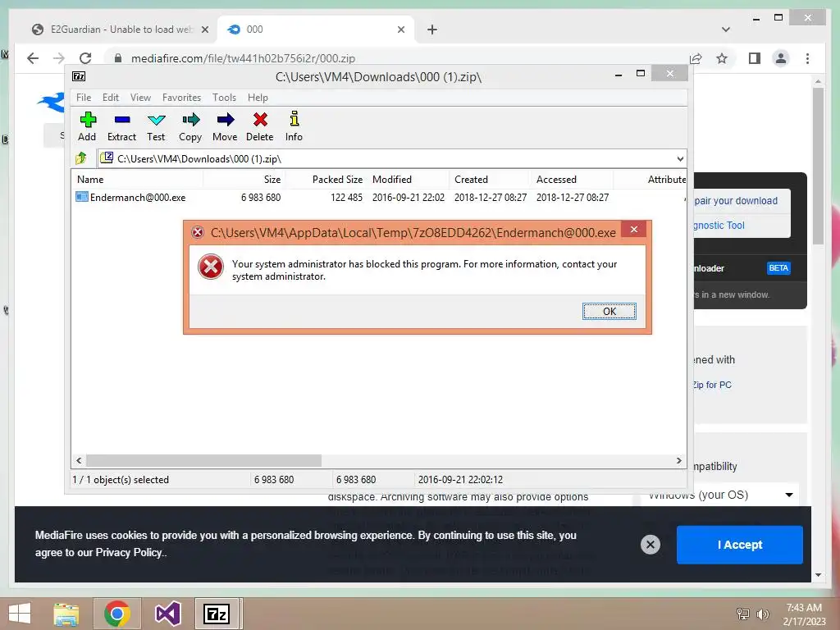Open the Chrome profile avatar
The image size is (840, 630).
tap(781, 58)
